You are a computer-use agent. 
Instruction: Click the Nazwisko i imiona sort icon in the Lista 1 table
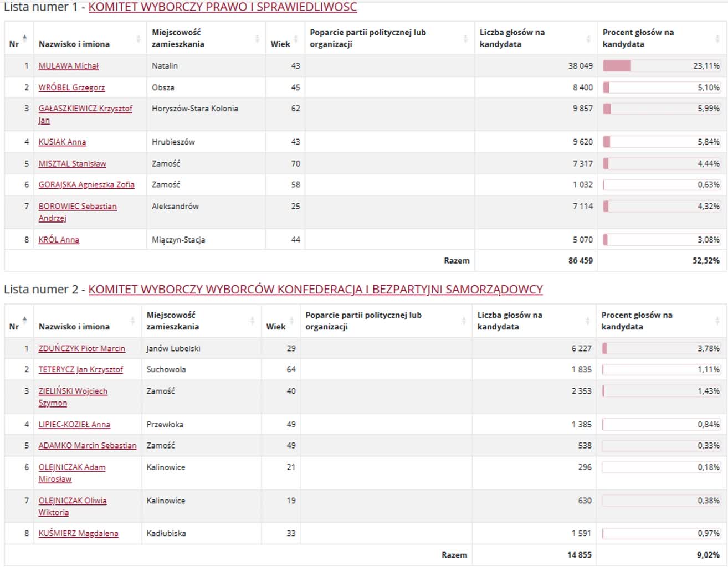tap(139, 39)
